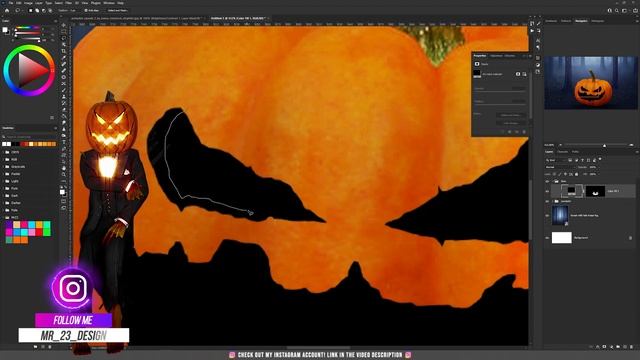Open the layer Fill dropdown arrow

pyautogui.click(x=599, y=174)
